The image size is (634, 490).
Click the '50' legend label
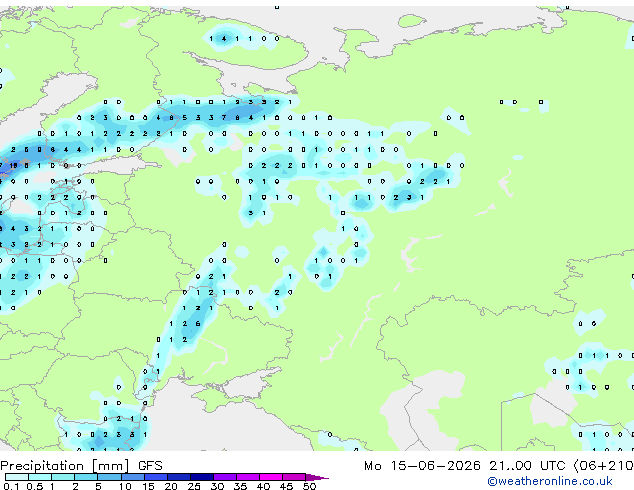tap(309, 486)
